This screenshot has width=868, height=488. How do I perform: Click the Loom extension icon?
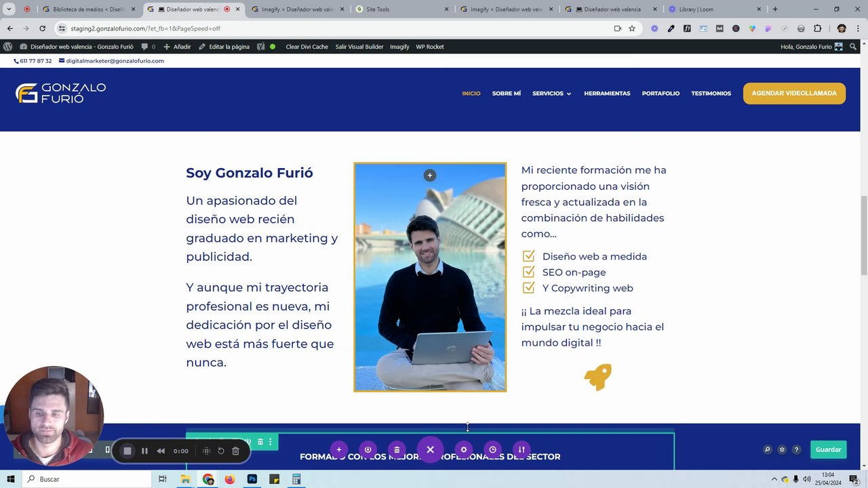(x=654, y=28)
